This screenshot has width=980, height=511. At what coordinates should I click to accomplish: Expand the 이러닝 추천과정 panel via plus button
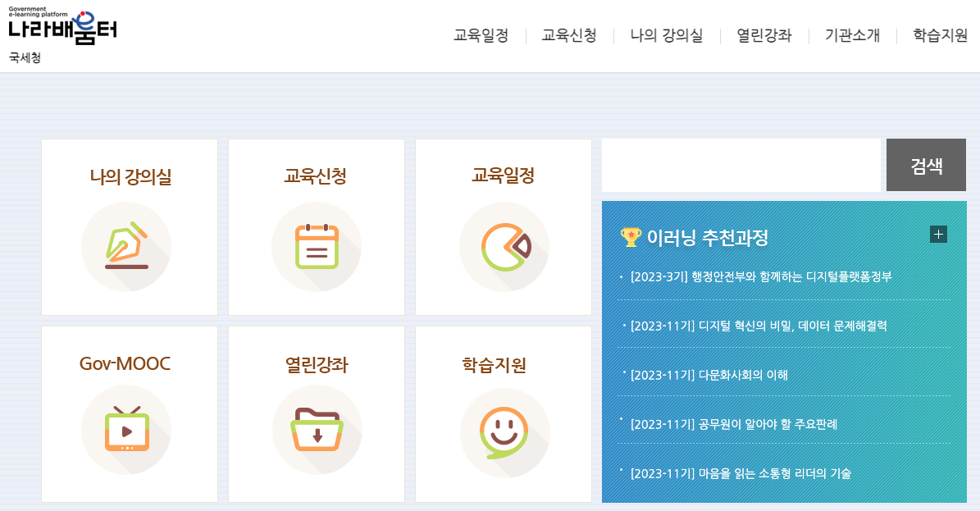(937, 234)
